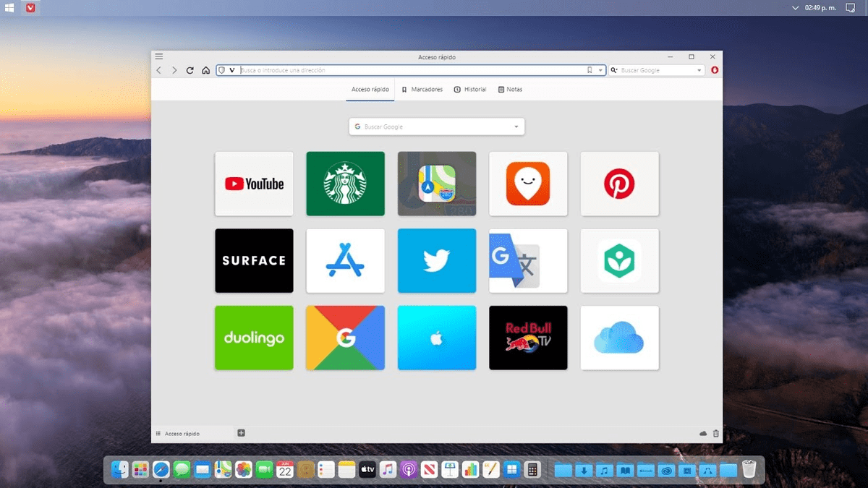
Task: Expand the address bar suggestions arrow
Action: [599, 70]
